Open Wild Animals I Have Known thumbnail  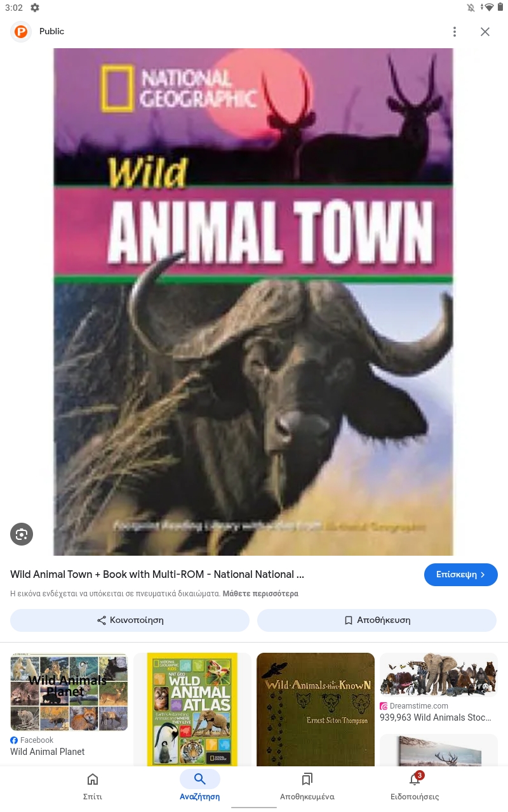[316, 709]
